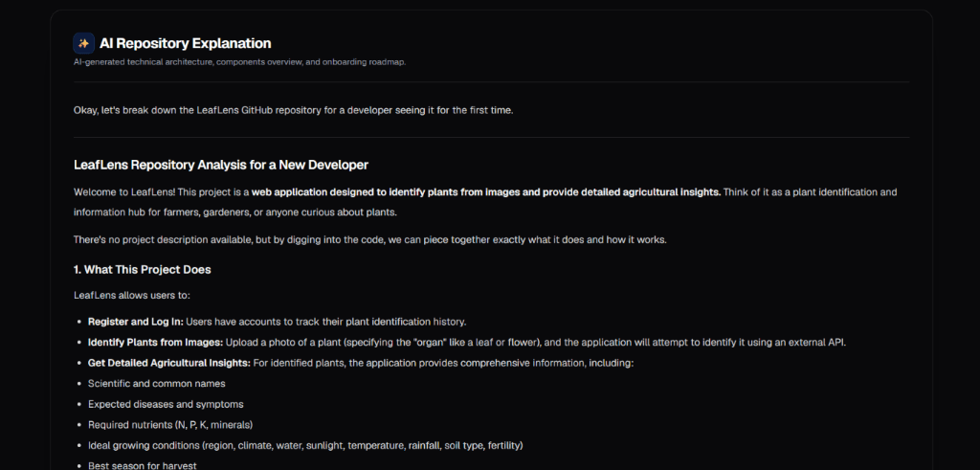Click the 'Okay, let's break down' intro line

[x=293, y=110]
